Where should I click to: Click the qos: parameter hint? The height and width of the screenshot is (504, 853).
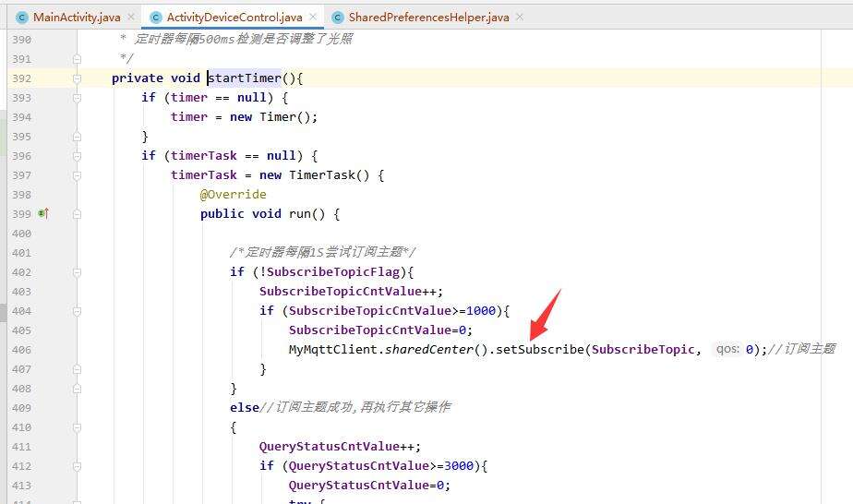(x=729, y=349)
